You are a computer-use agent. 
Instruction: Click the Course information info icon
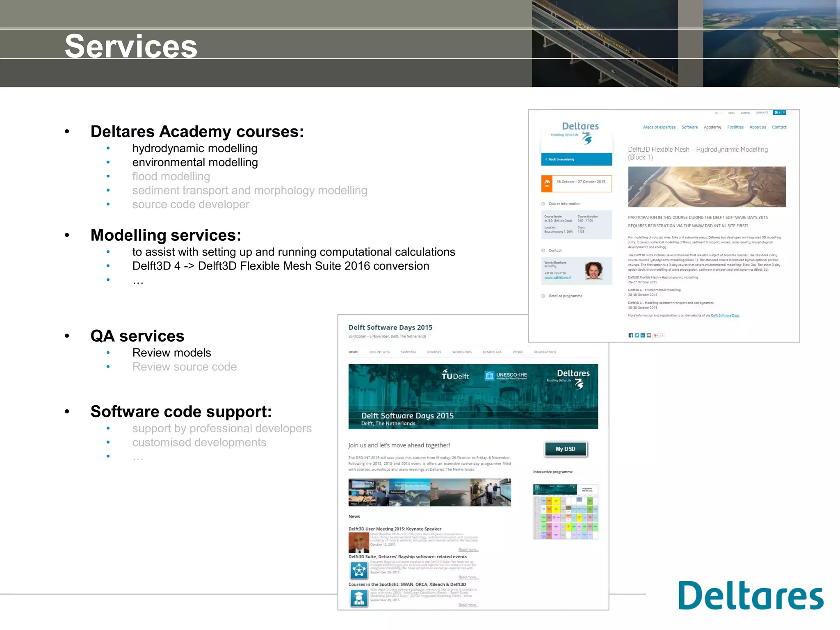(543, 204)
